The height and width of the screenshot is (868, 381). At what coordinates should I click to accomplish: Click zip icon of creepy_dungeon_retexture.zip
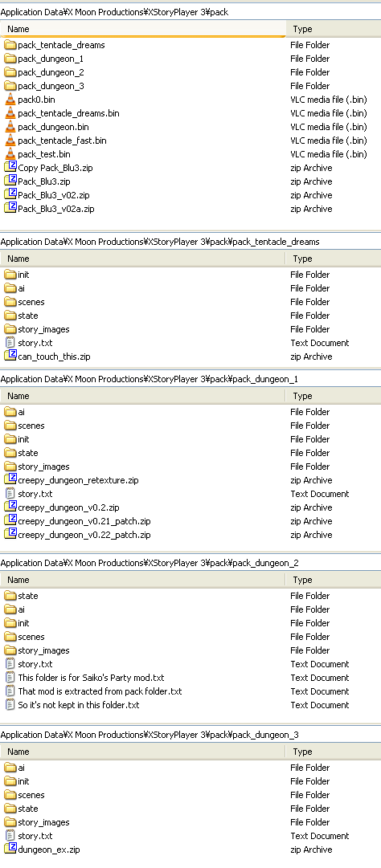click(x=10, y=479)
